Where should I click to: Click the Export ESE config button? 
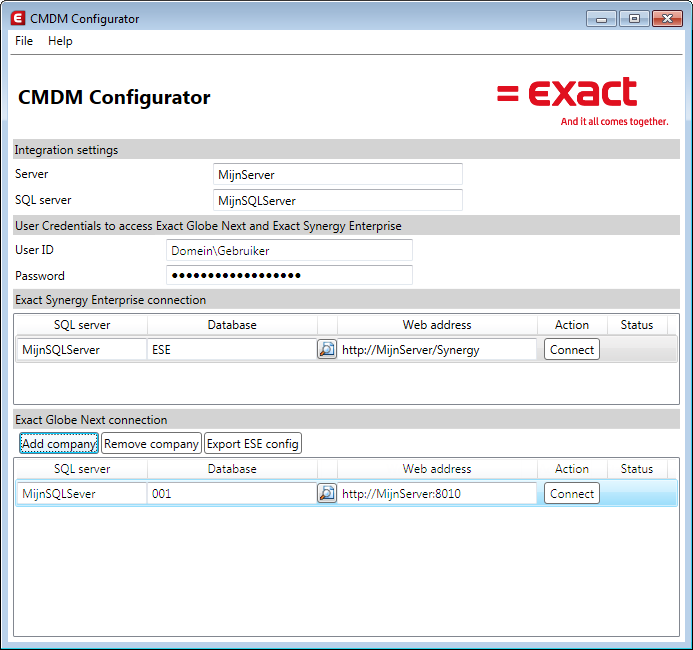253,444
